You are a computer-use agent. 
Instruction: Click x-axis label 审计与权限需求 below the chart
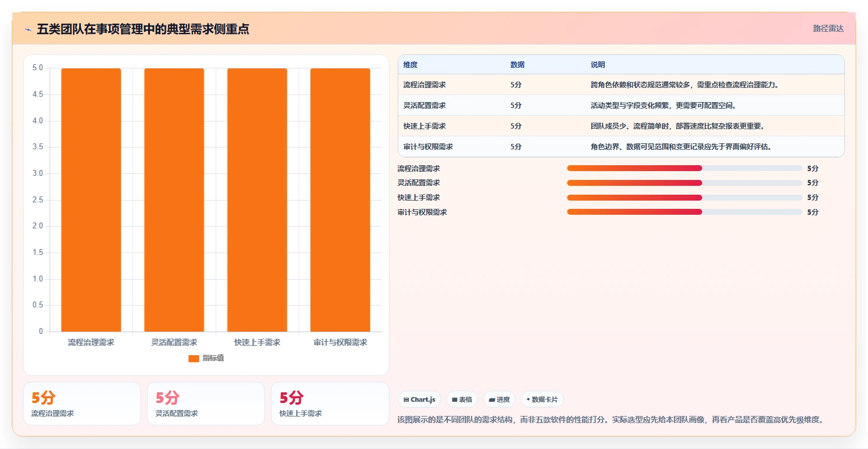pyautogui.click(x=340, y=342)
